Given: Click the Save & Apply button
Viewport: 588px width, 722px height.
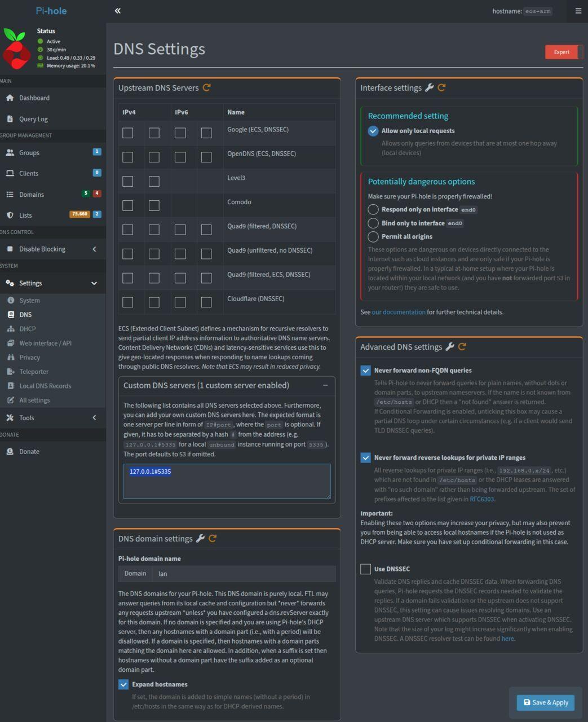Looking at the screenshot, I should (x=545, y=702).
